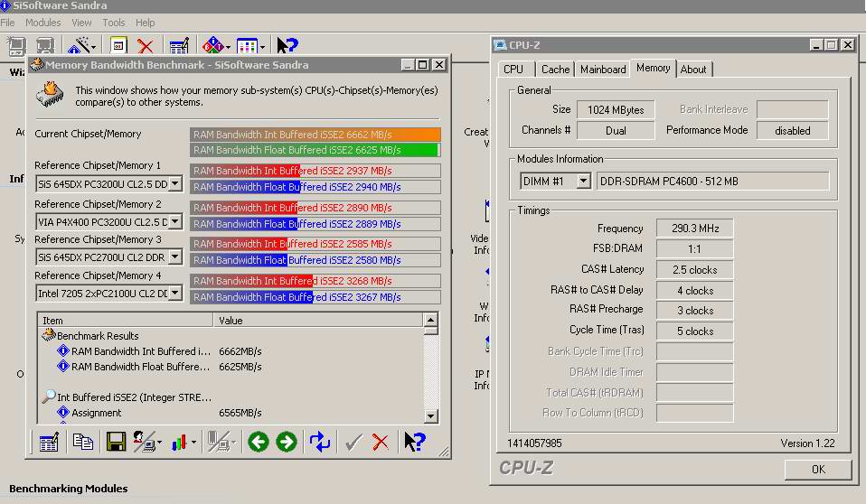
Task: Click the Frequency 290.3 MHz field
Action: point(695,228)
